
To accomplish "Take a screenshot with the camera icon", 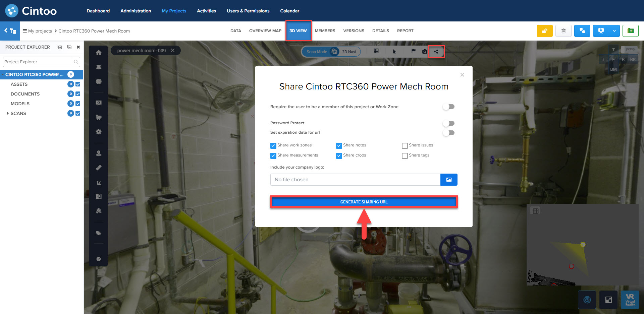I will [425, 52].
